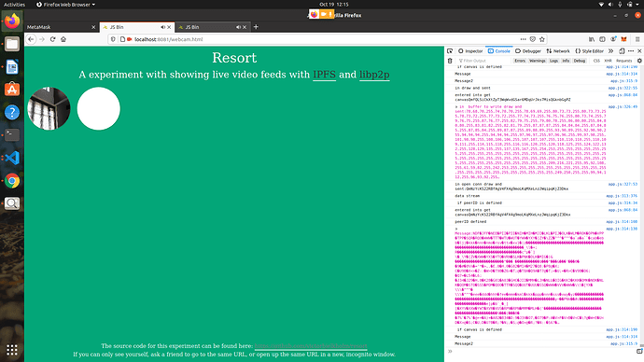
Task: Open Files from the Ubuntu dock
Action: 12,44
